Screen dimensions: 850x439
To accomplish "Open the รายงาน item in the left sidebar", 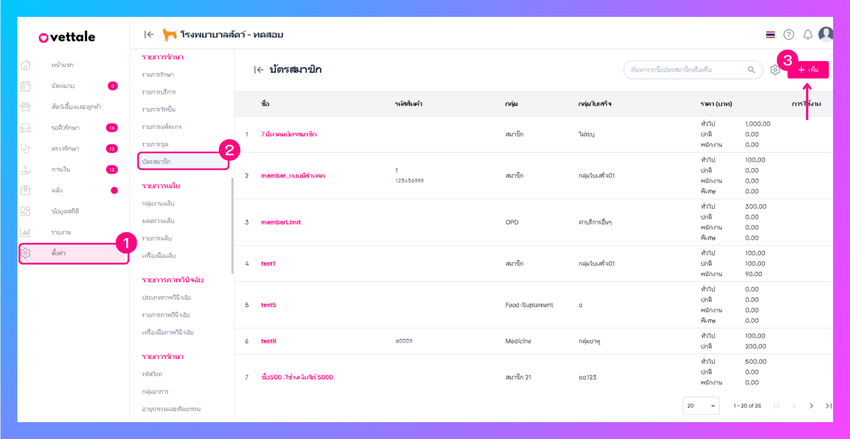I will point(61,232).
